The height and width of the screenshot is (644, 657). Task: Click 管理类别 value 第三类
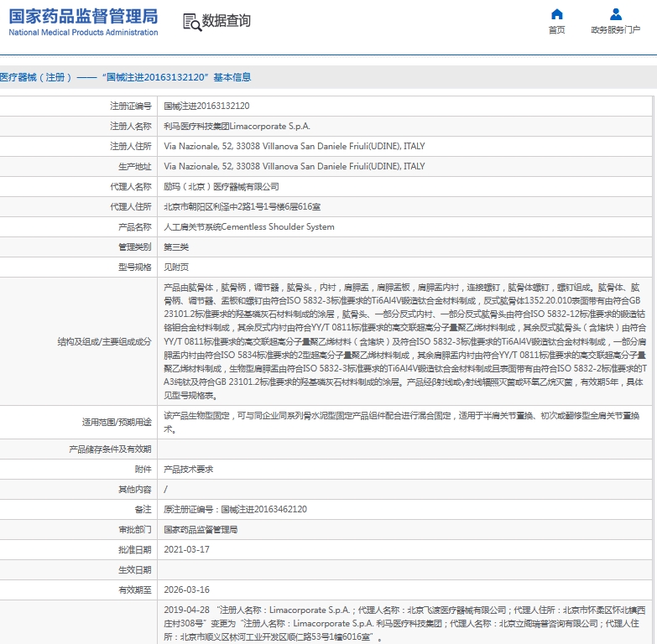(176, 247)
